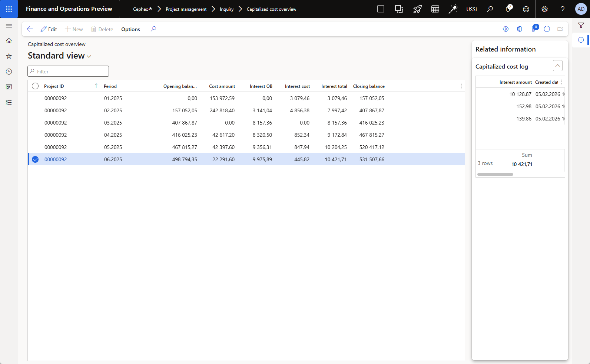This screenshot has height=364, width=590.
Task: Open the selected Project ID 00000092 link
Action: [56, 159]
